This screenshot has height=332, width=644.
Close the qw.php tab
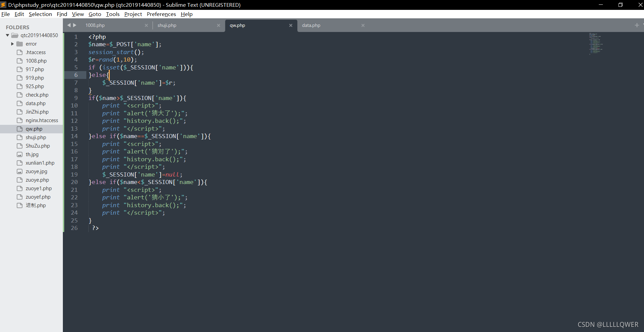291,26
